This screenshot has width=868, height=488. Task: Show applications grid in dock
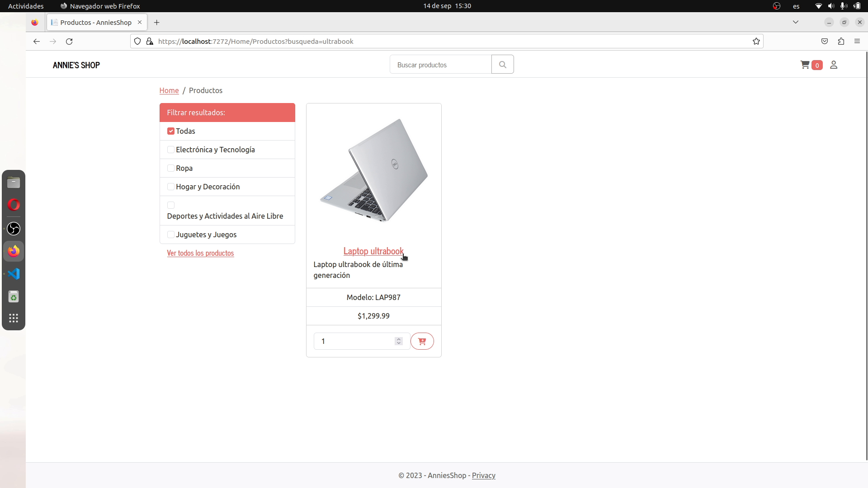14,318
